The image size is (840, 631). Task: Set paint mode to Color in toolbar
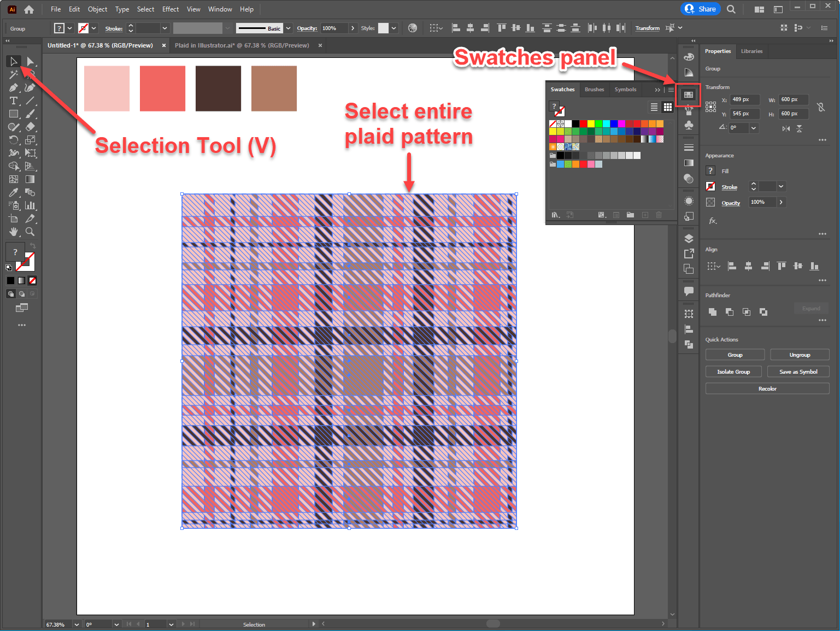pyautogui.click(x=10, y=281)
